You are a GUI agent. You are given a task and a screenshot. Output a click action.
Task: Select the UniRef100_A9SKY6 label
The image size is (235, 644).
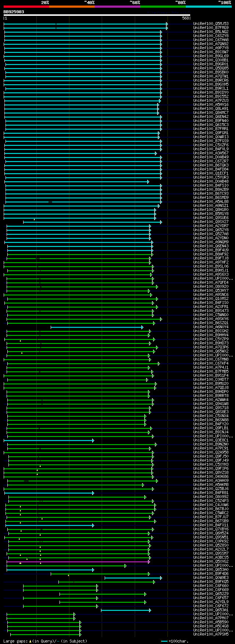211,319
